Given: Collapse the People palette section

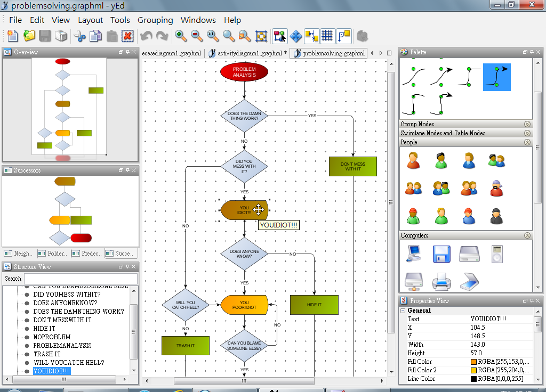Looking at the screenshot, I should 527,142.
